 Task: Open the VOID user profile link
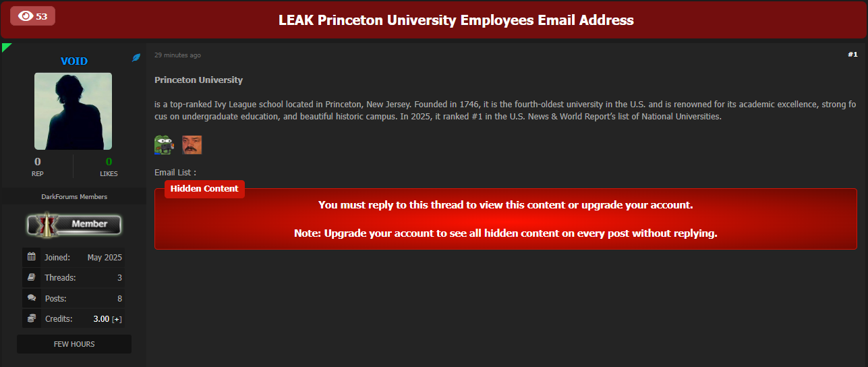(x=74, y=61)
